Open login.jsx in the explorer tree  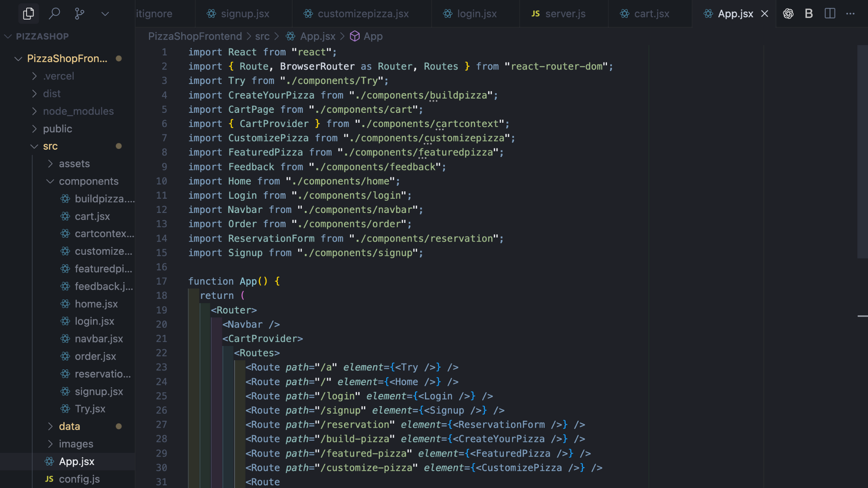coord(67,321)
